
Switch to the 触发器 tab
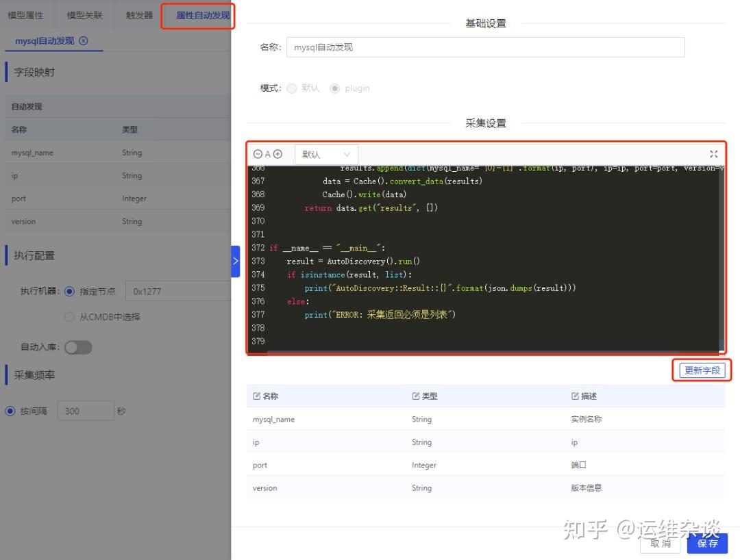(138, 14)
